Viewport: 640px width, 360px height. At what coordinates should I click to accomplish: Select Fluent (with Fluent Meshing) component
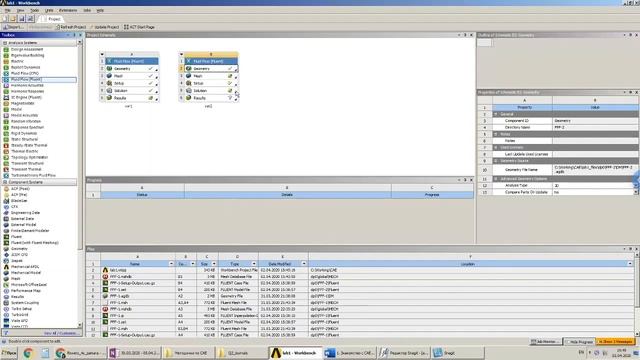point(34,242)
